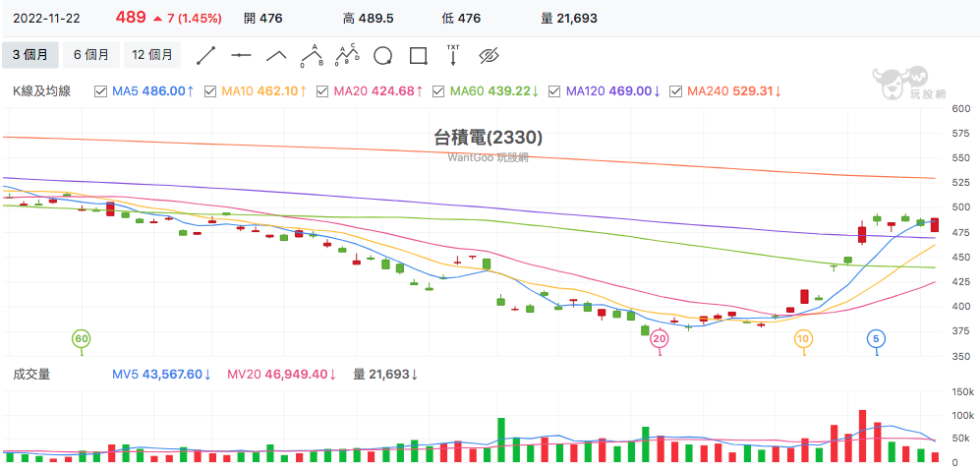Select the circle drawing tool
980x470 pixels.
pyautogui.click(x=383, y=56)
